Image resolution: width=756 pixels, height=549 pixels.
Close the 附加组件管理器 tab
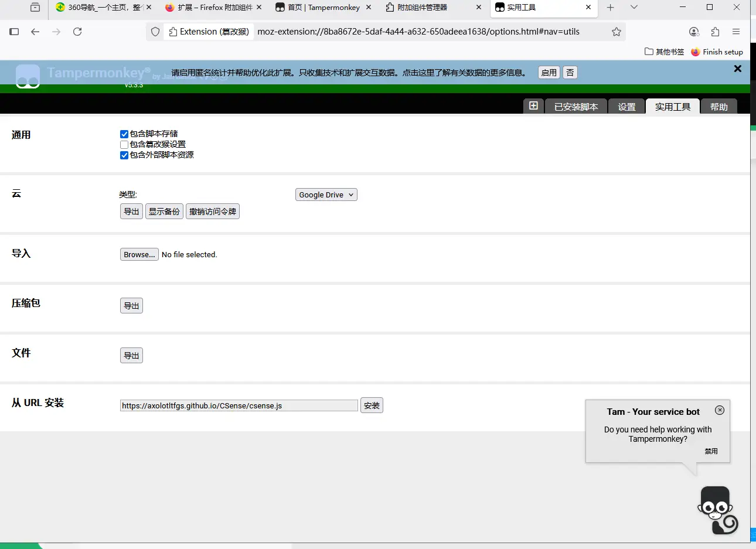[x=479, y=8]
